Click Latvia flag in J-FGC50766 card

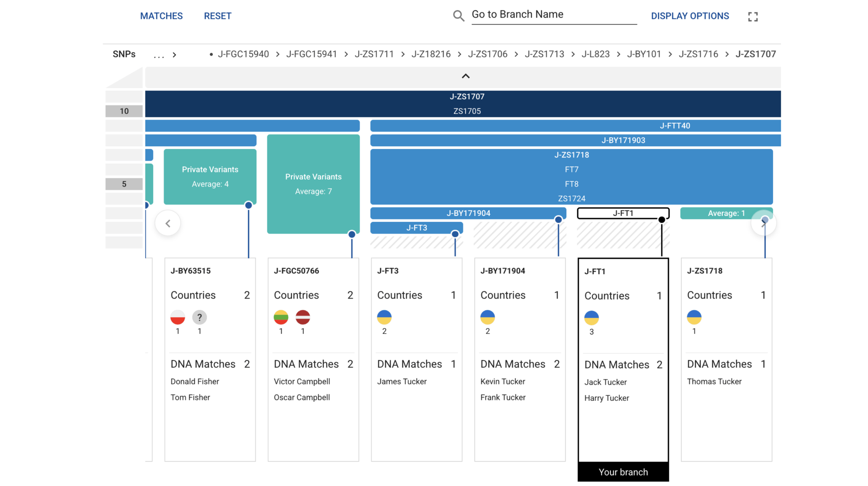click(303, 317)
